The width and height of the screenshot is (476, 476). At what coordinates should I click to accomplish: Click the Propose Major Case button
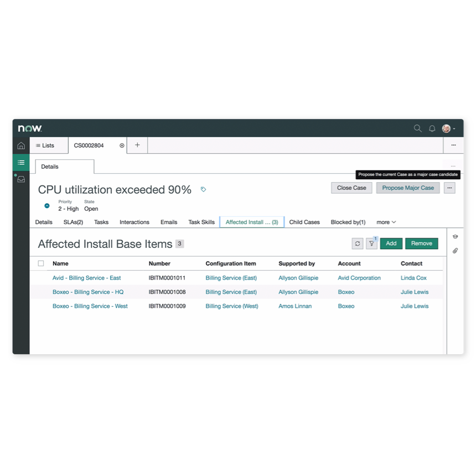point(407,188)
